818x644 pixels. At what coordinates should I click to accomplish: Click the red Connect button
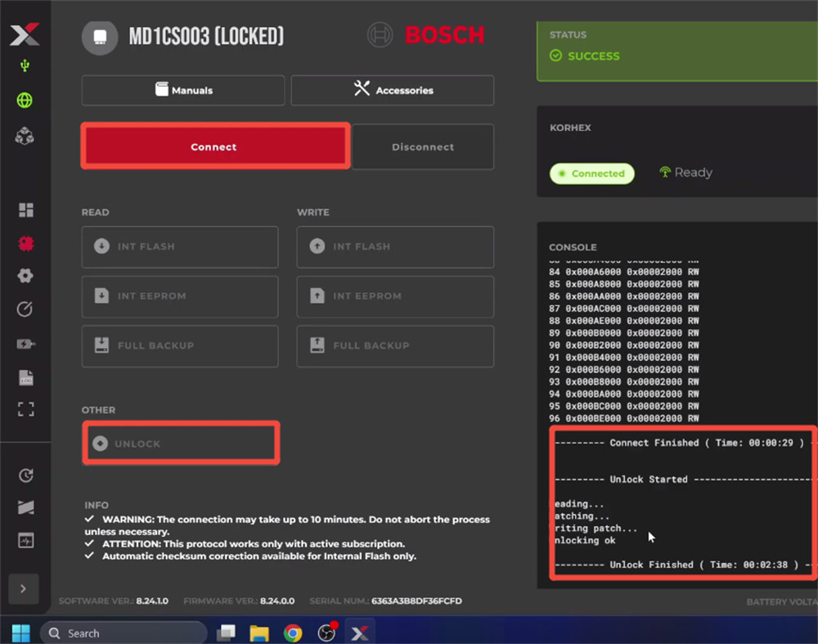point(215,146)
